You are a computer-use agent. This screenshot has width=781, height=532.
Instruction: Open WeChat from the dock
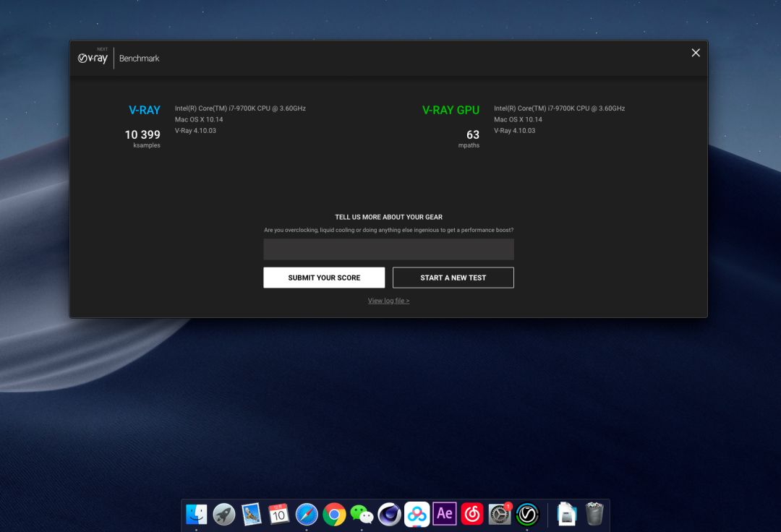point(362,514)
